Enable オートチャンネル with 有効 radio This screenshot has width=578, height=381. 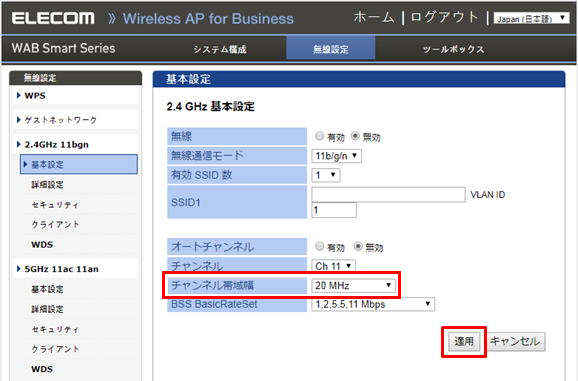(x=320, y=247)
